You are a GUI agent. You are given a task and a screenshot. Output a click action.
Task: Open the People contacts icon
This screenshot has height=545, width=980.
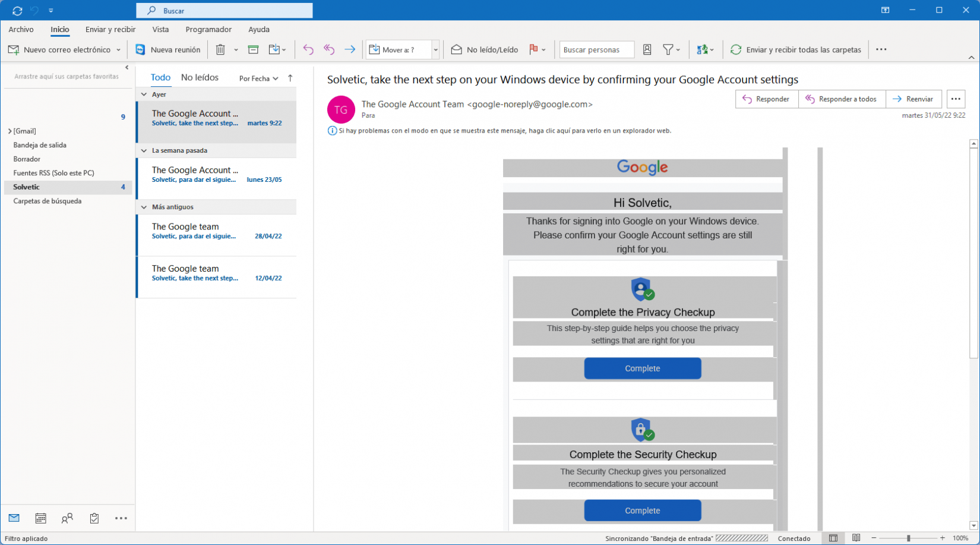(x=67, y=518)
